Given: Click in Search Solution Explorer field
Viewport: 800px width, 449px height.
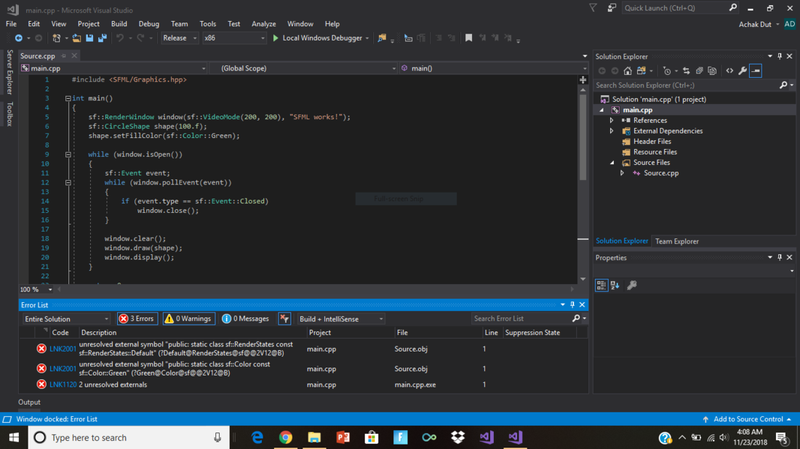Looking at the screenshot, I should click(x=686, y=85).
